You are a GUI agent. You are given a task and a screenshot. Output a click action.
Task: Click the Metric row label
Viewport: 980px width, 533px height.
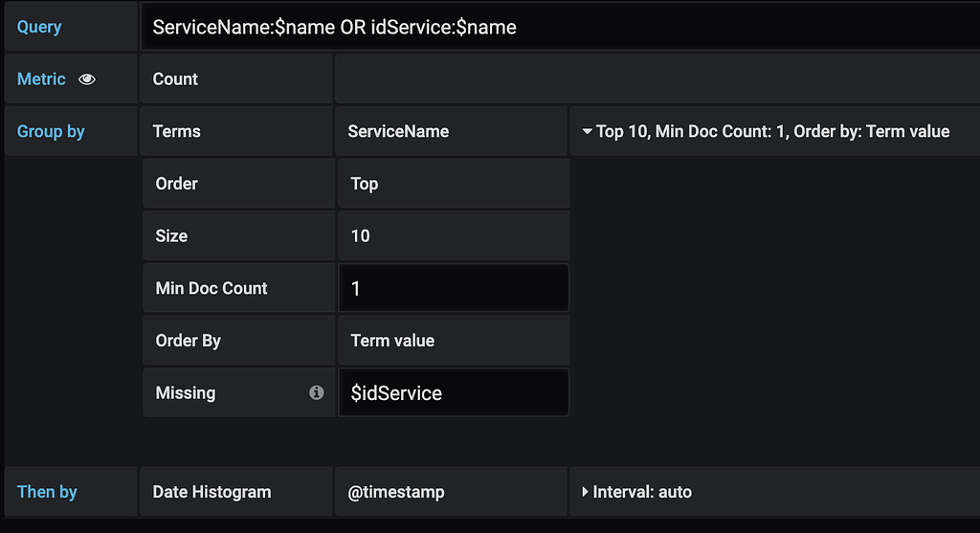[41, 79]
